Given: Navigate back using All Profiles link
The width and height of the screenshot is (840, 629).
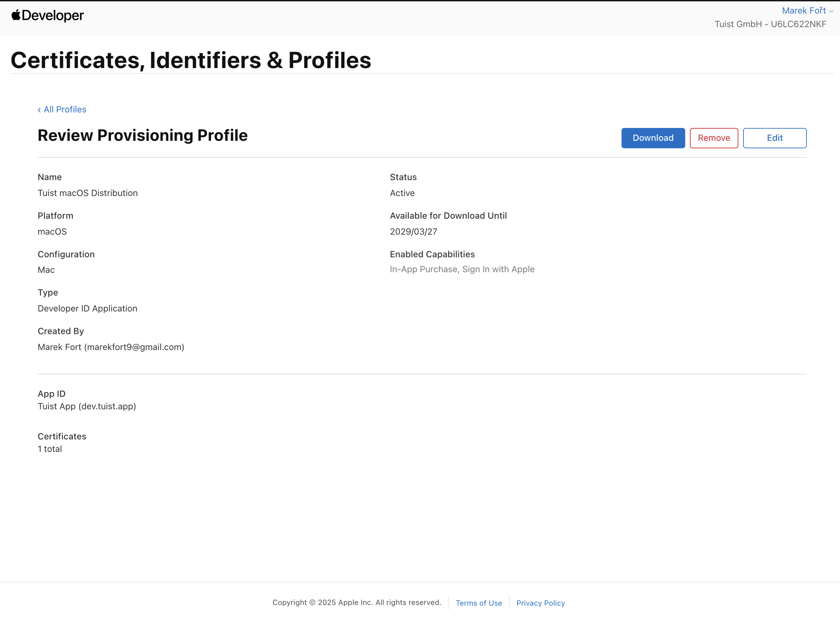Looking at the screenshot, I should [x=65, y=109].
